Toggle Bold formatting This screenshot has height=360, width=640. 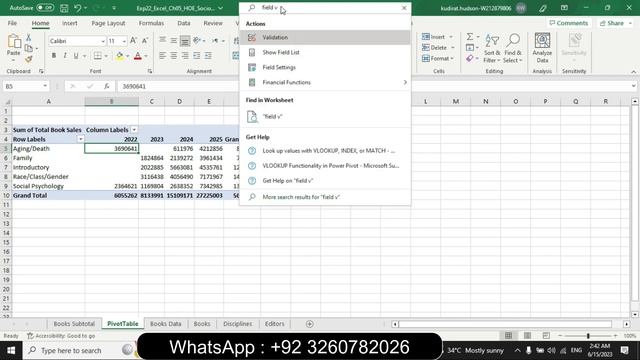(x=53, y=56)
